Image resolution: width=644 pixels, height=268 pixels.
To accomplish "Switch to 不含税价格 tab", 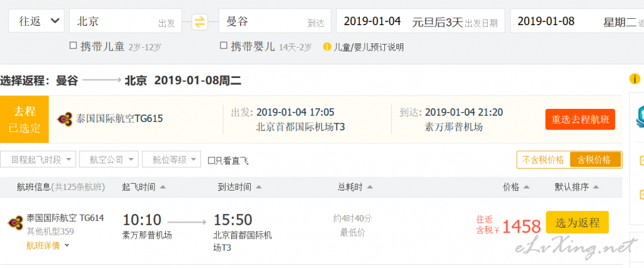I will (543, 160).
